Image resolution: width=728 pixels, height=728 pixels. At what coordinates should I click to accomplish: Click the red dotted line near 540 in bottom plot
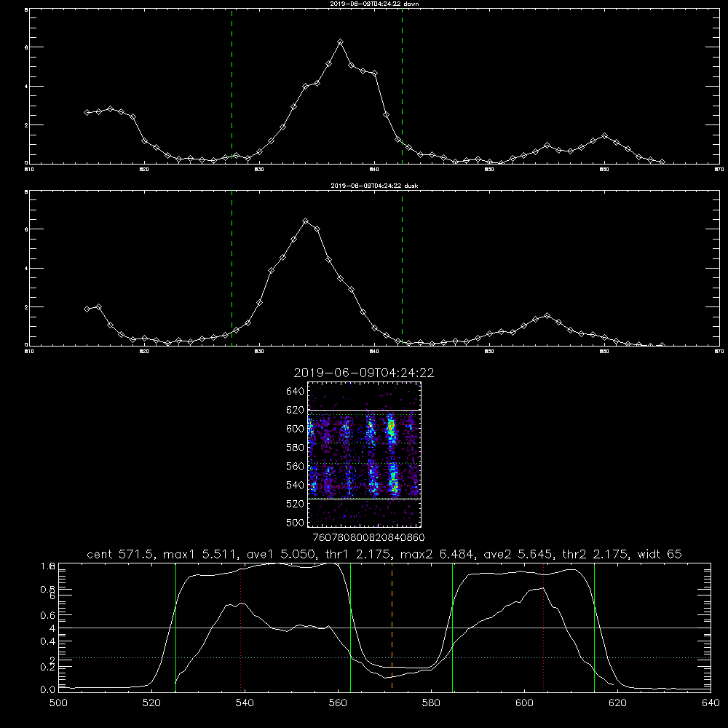click(x=240, y=629)
